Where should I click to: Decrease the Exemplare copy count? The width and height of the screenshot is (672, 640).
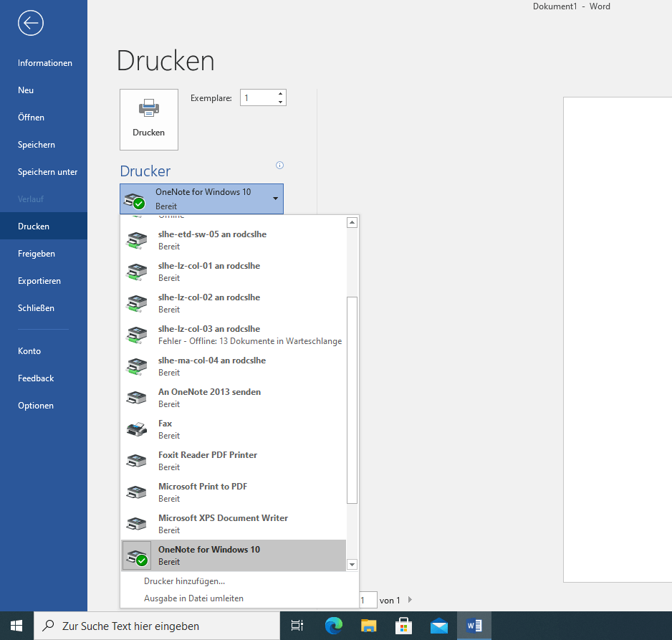(280, 102)
